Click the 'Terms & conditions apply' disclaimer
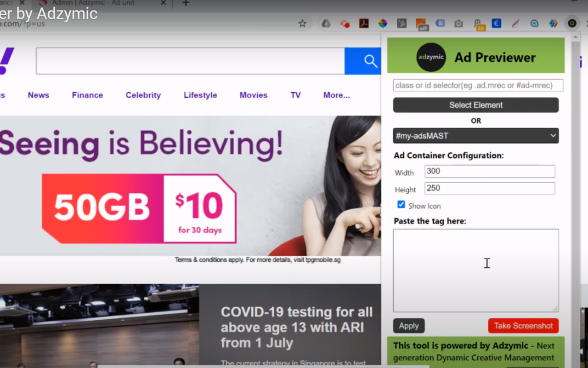588x368 pixels. [258, 260]
